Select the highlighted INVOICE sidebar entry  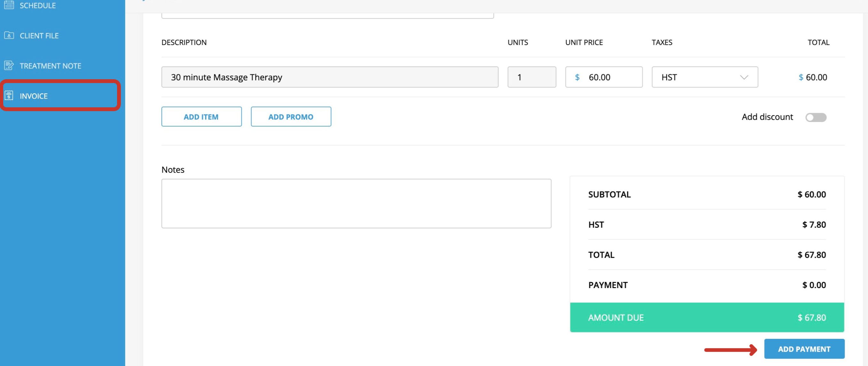34,96
